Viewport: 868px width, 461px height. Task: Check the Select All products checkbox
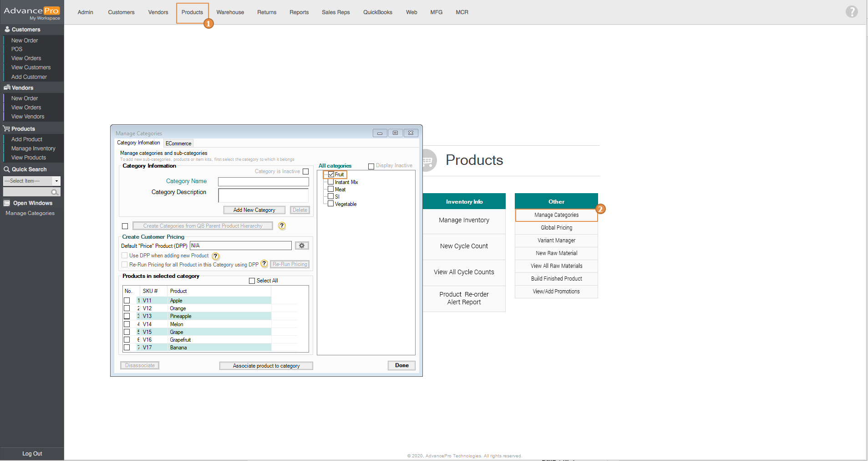click(252, 281)
